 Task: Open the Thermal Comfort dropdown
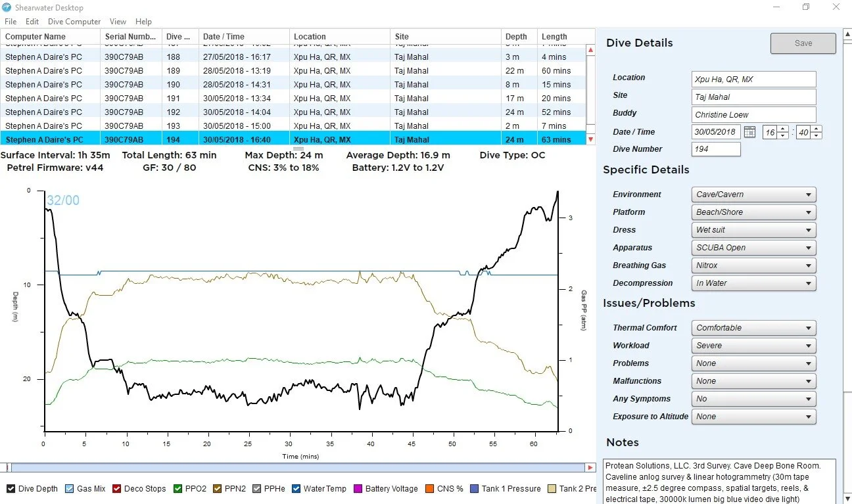753,328
